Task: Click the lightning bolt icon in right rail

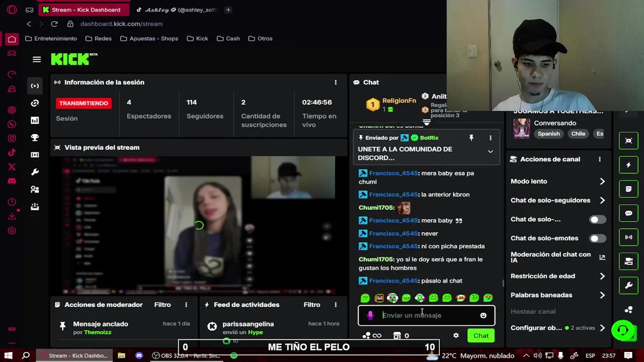Action: pos(628,165)
